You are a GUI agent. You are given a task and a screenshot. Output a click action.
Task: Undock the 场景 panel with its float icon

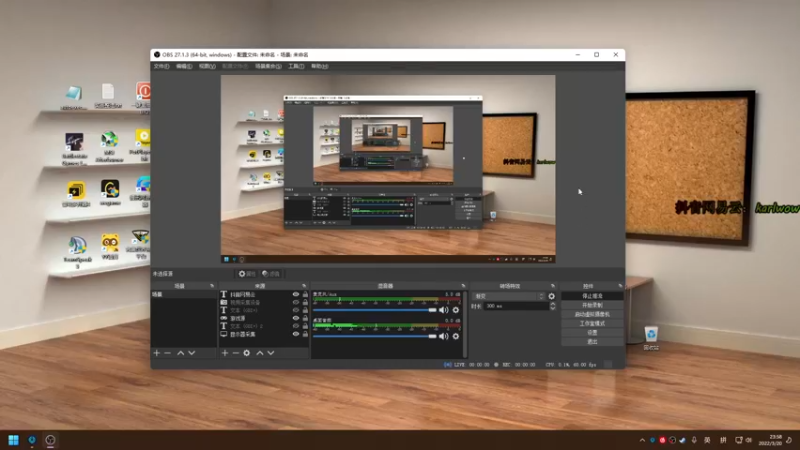click(x=212, y=286)
